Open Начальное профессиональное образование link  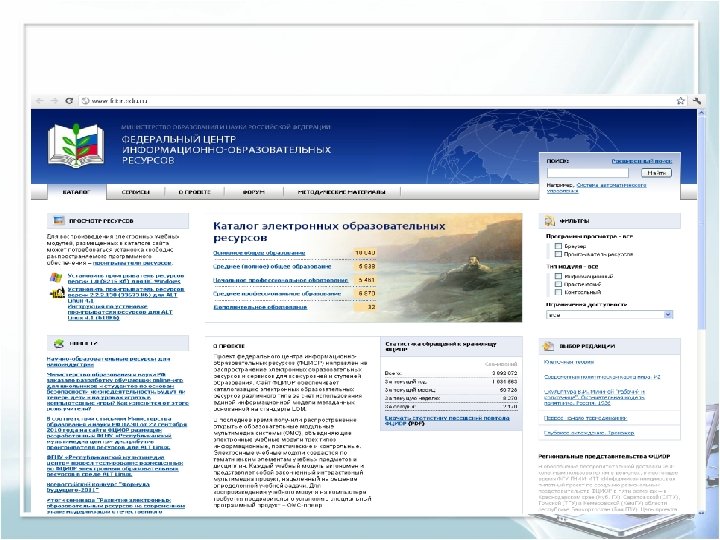click(x=281, y=280)
